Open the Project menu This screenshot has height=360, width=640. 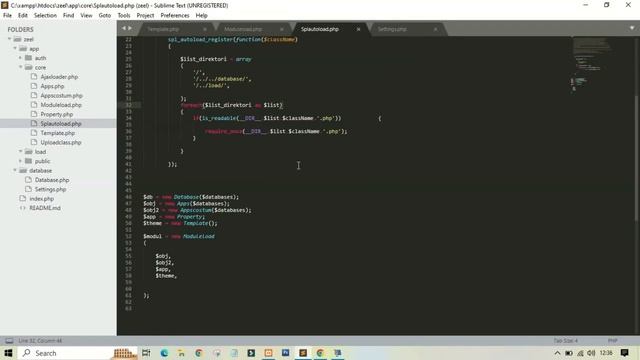[145, 16]
